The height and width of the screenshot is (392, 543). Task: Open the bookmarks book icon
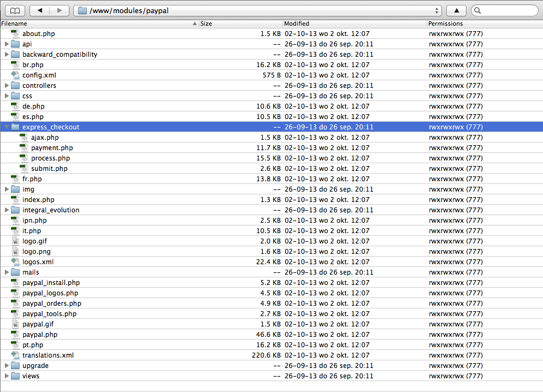coord(15,11)
